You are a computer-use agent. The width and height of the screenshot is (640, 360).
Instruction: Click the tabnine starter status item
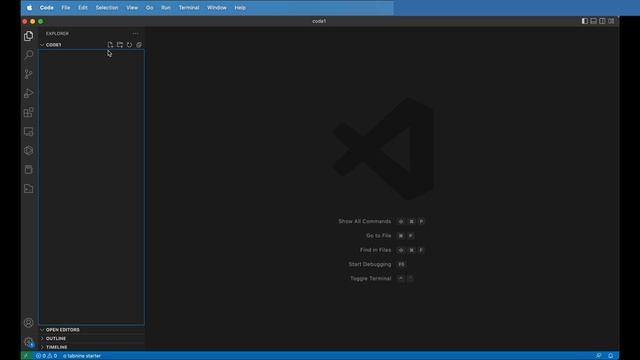(x=82, y=356)
